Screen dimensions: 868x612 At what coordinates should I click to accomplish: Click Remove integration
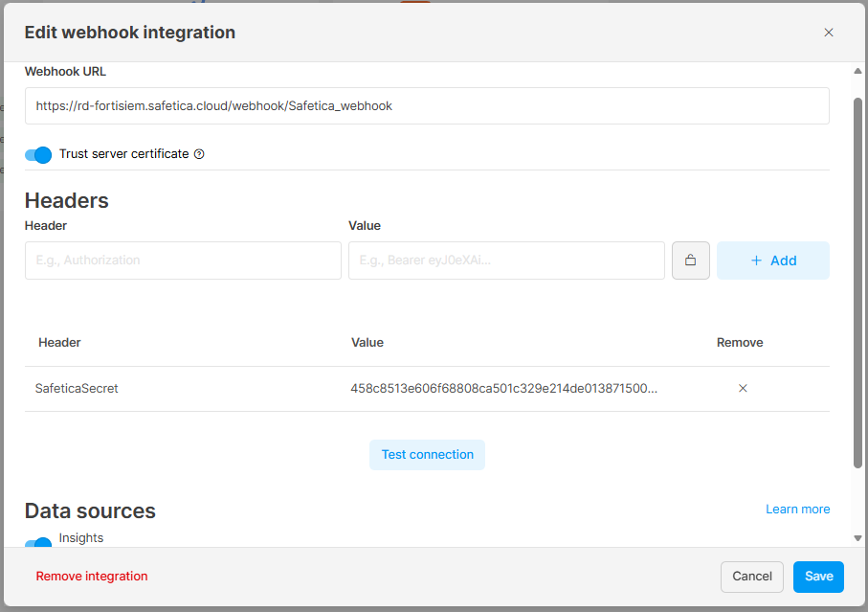(x=92, y=576)
